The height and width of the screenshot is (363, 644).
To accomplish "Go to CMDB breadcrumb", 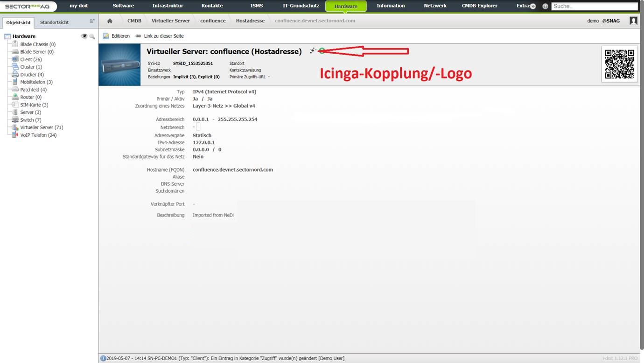I will click(134, 21).
